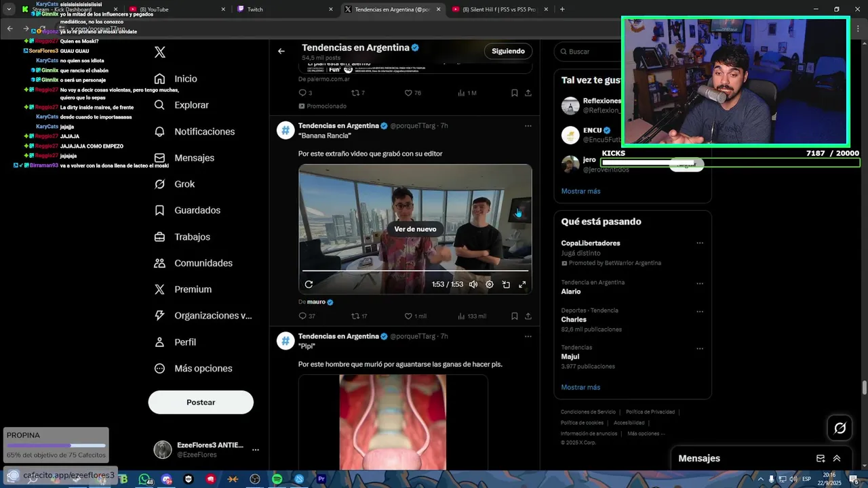868x488 pixels.
Task: Open options for CopaLibertadores trend
Action: click(700, 243)
